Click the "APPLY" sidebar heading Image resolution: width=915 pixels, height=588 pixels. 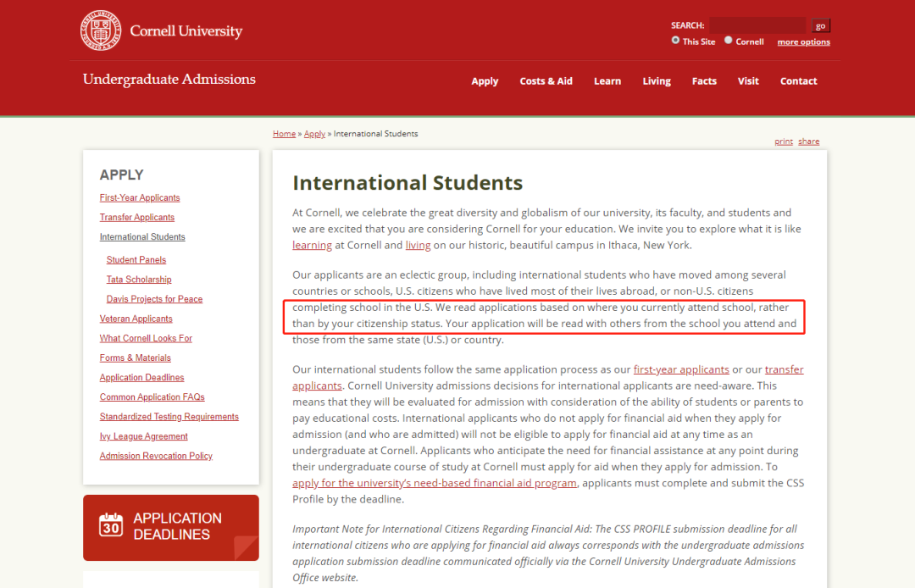(x=121, y=175)
